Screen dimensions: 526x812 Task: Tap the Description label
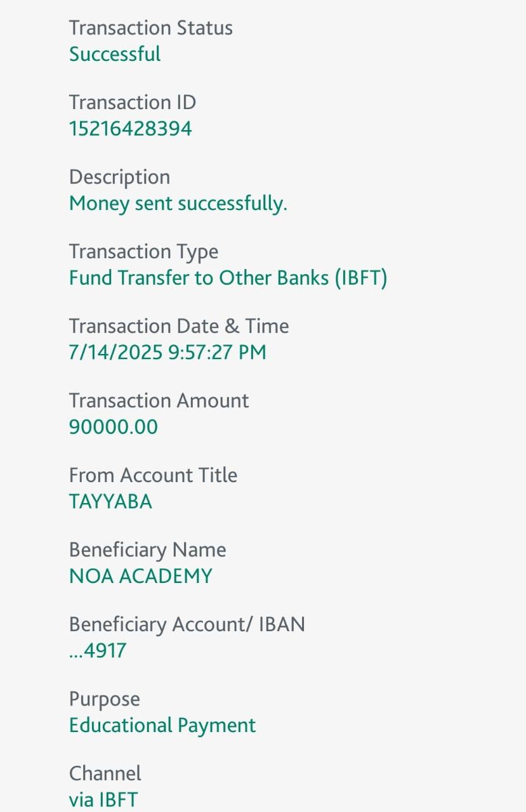tap(119, 177)
